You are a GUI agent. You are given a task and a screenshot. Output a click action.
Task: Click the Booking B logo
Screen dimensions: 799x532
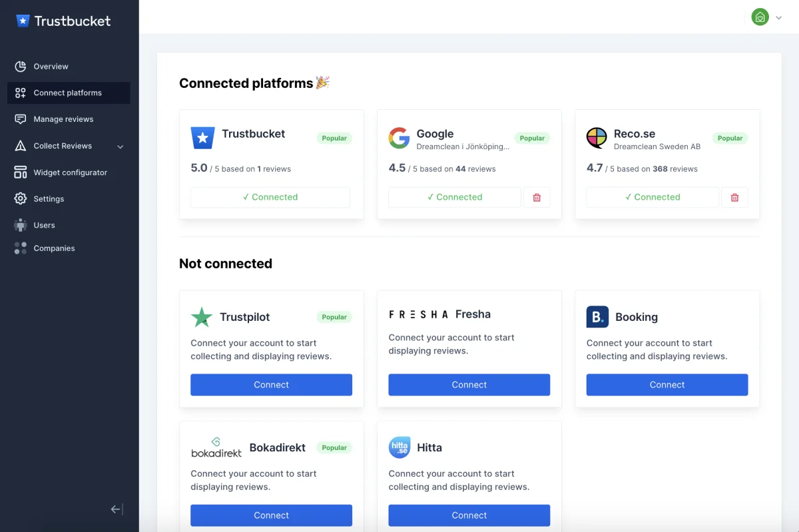597,317
